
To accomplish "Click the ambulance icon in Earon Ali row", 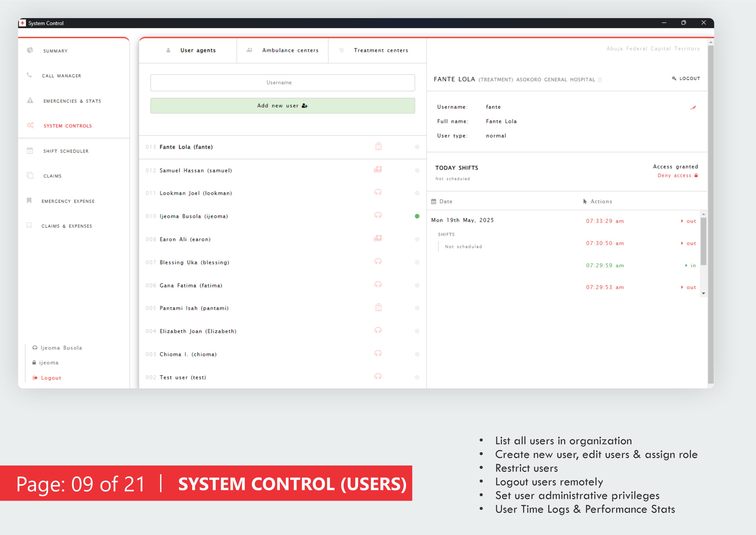I will click(x=378, y=238).
